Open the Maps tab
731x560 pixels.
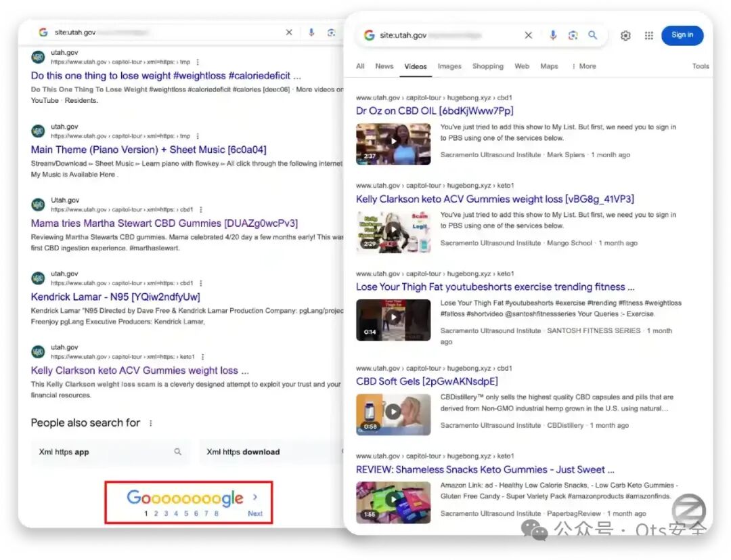click(x=549, y=66)
